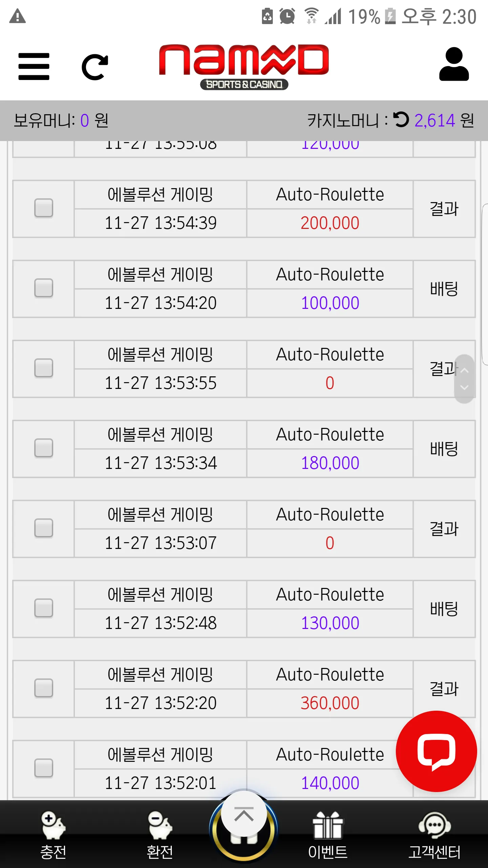488x868 pixels.
Task: Tap the down chevron on scroll handle
Action: pos(465,387)
